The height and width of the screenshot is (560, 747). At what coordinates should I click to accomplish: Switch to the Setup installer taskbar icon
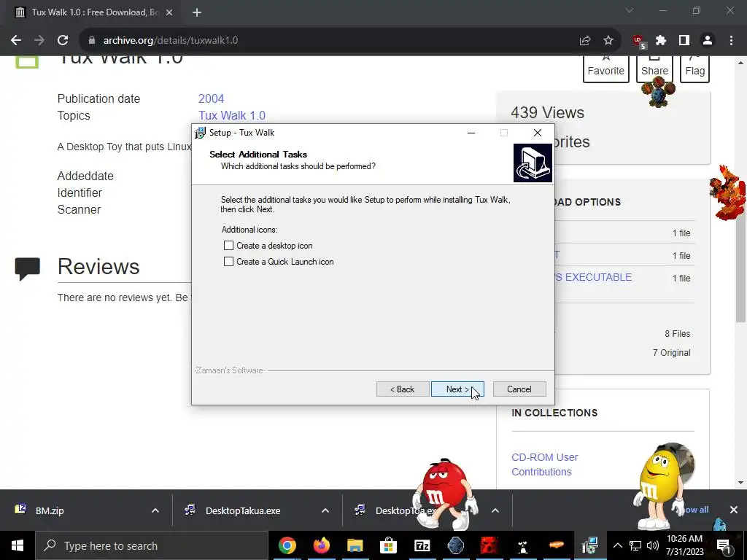point(589,545)
